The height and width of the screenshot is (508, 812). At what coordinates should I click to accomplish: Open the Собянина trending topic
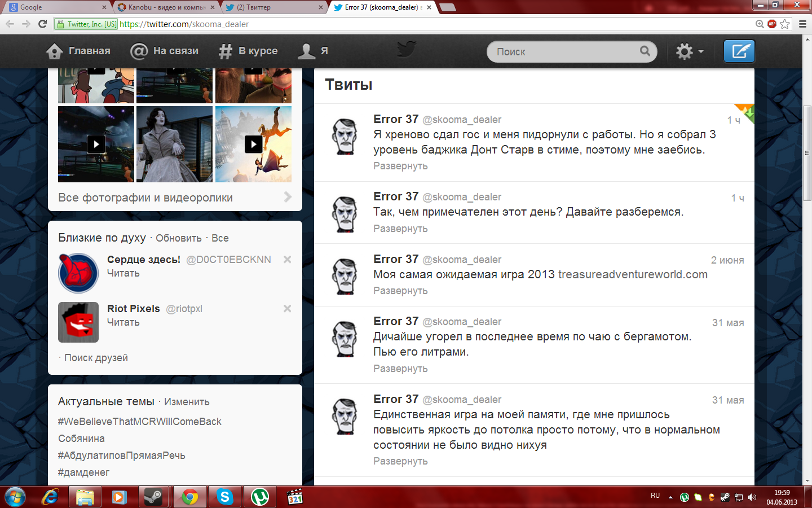pyautogui.click(x=81, y=439)
